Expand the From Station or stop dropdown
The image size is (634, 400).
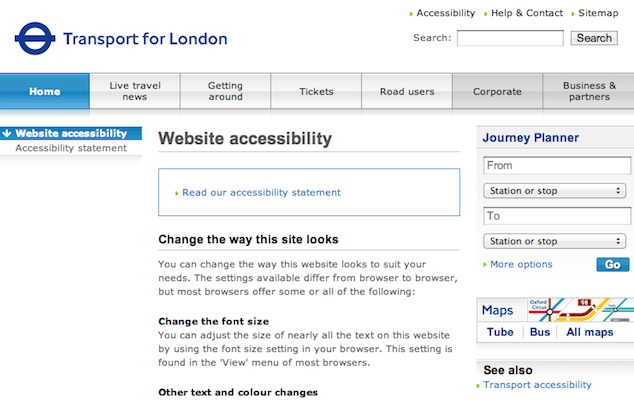pyautogui.click(x=554, y=190)
